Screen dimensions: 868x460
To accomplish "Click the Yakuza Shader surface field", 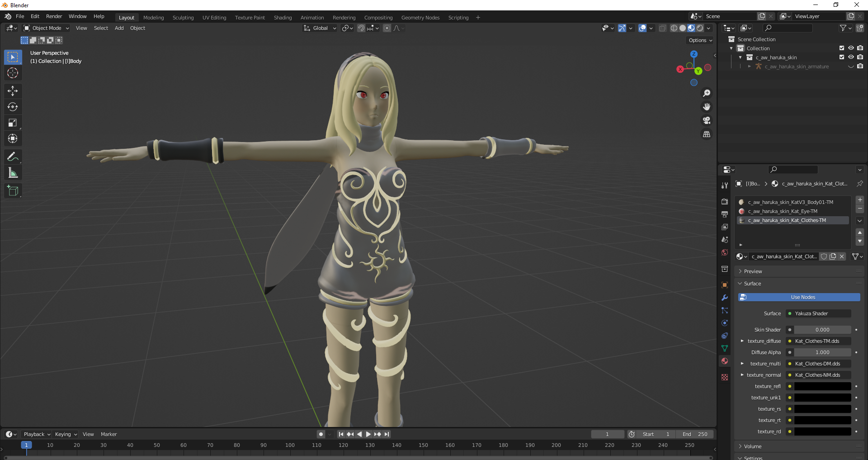I will pos(818,313).
